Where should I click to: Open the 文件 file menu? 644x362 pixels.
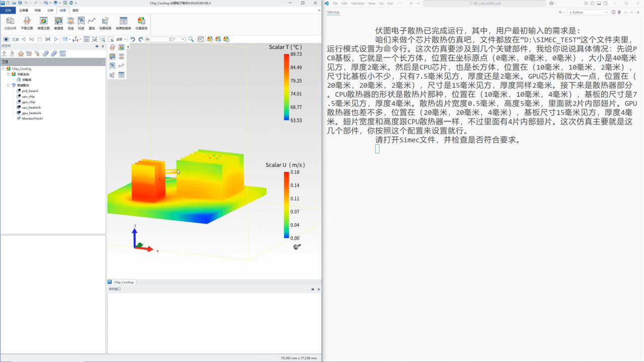(x=8, y=10)
